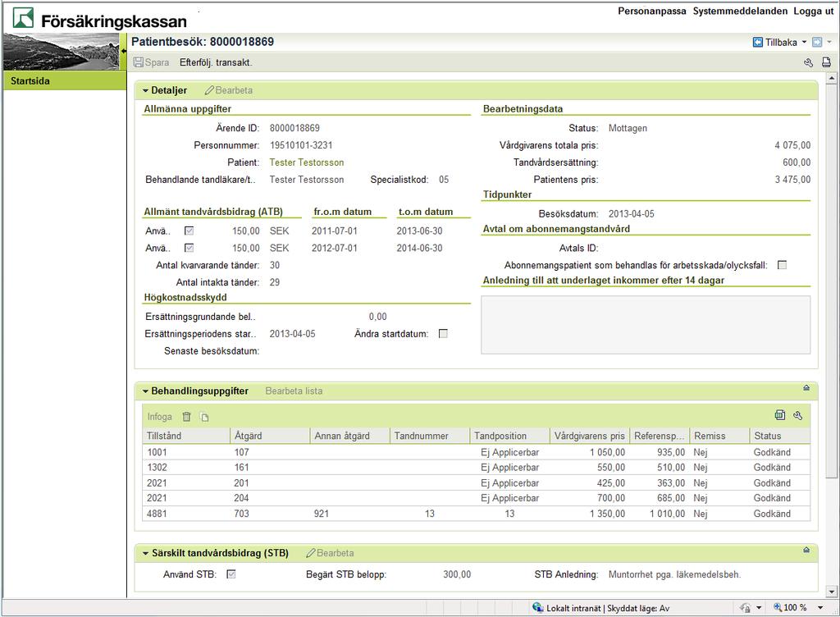Viewport: 840px width, 617px height.
Task: Click the zoom magnifier icon in status bar
Action: point(778,607)
